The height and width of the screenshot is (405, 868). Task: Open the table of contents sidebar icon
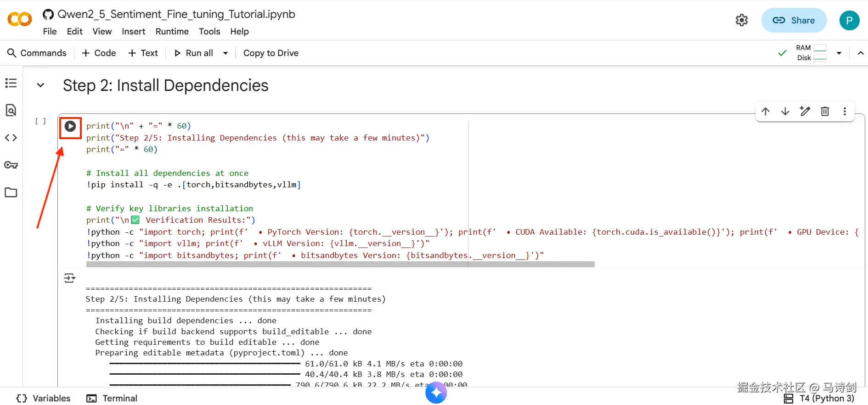[x=11, y=83]
